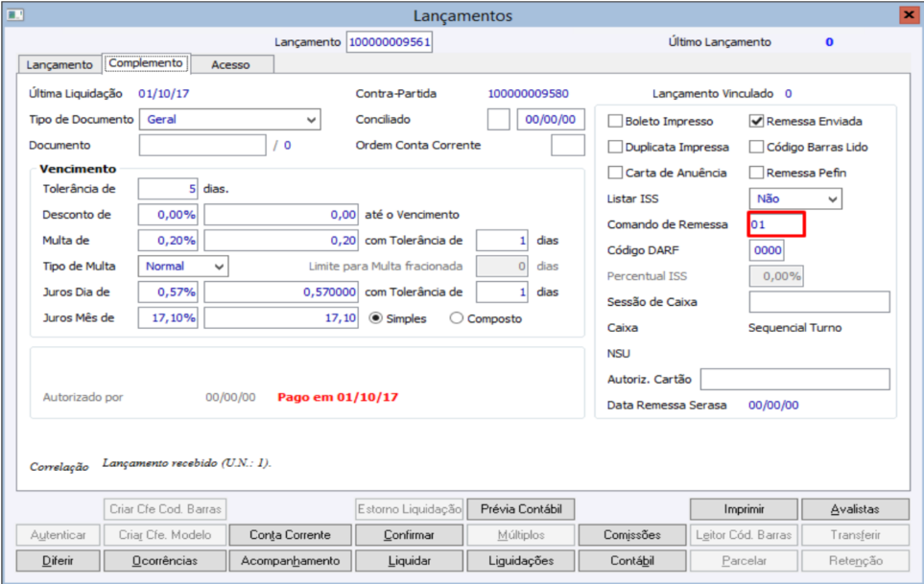Select the Complemento tab
Viewport: 924px width, 584px height.
(x=146, y=63)
